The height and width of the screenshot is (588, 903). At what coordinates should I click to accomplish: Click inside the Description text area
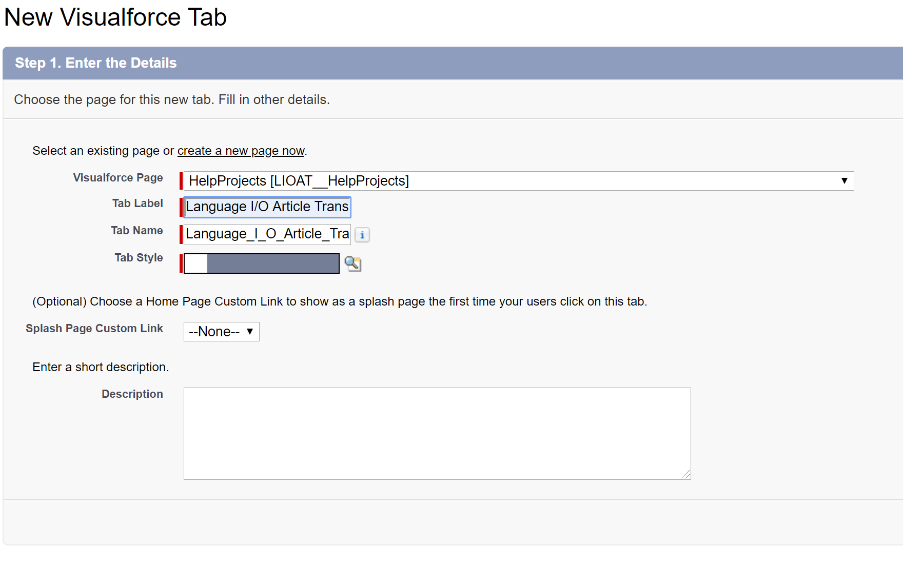point(437,433)
